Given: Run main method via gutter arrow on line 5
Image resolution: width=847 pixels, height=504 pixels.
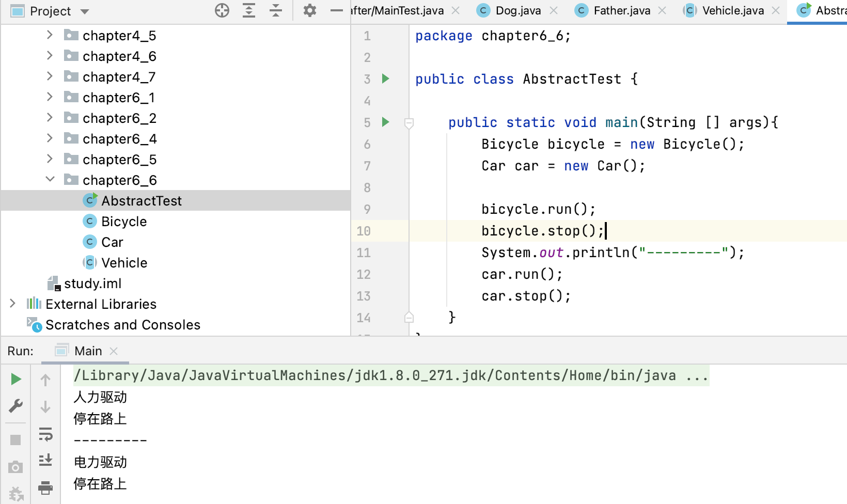Looking at the screenshot, I should (385, 122).
